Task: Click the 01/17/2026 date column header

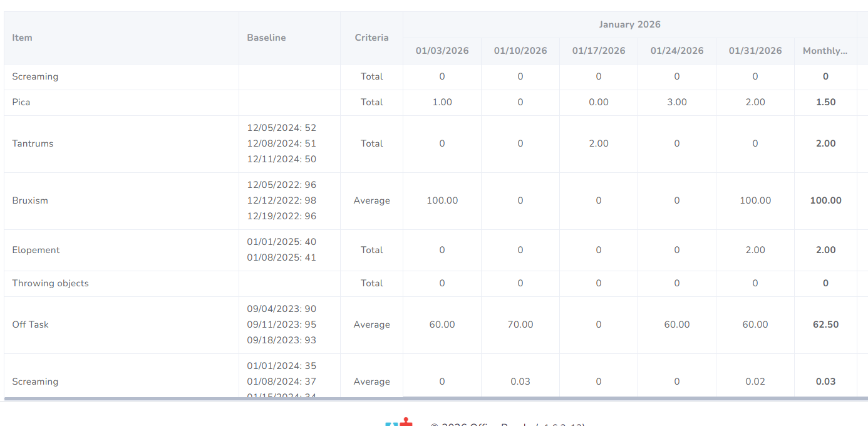Action: click(599, 51)
